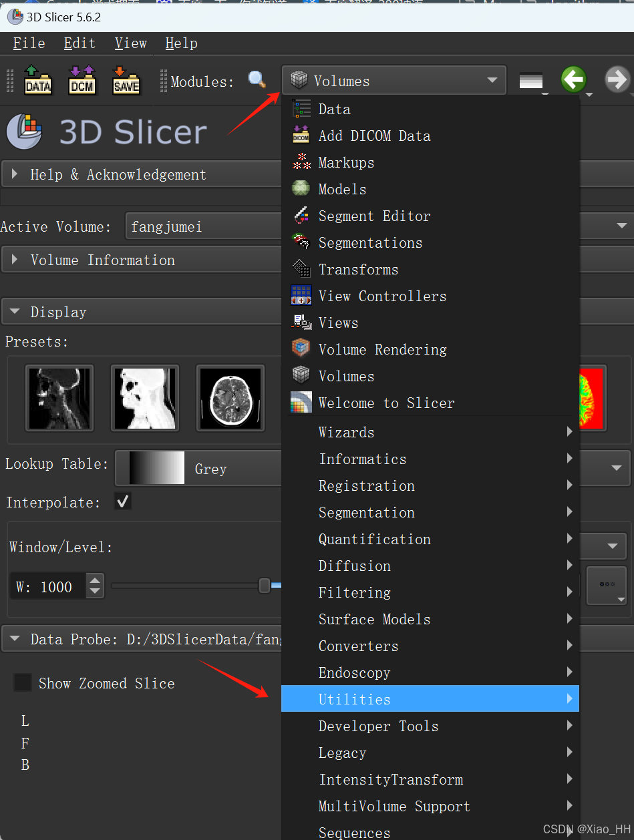Expand the Informatics submenu
The width and height of the screenshot is (634, 840).
(430, 459)
